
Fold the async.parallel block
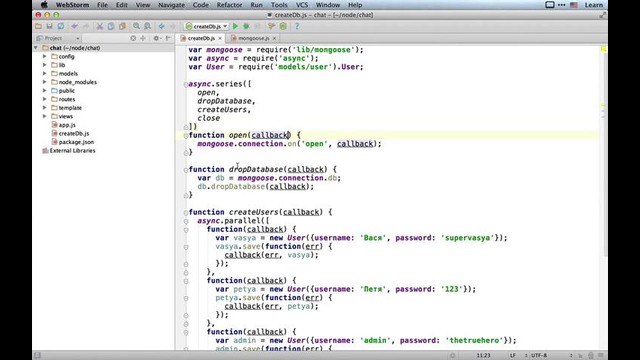(x=186, y=221)
